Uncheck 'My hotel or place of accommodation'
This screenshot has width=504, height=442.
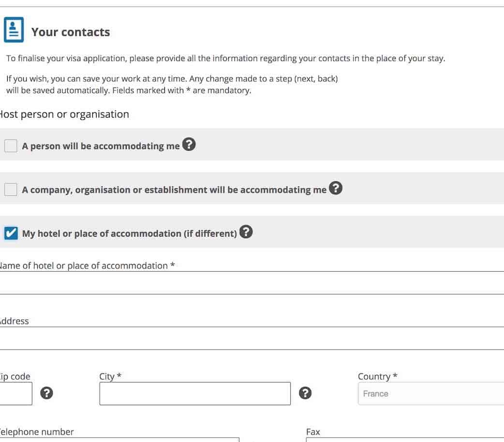(x=11, y=234)
